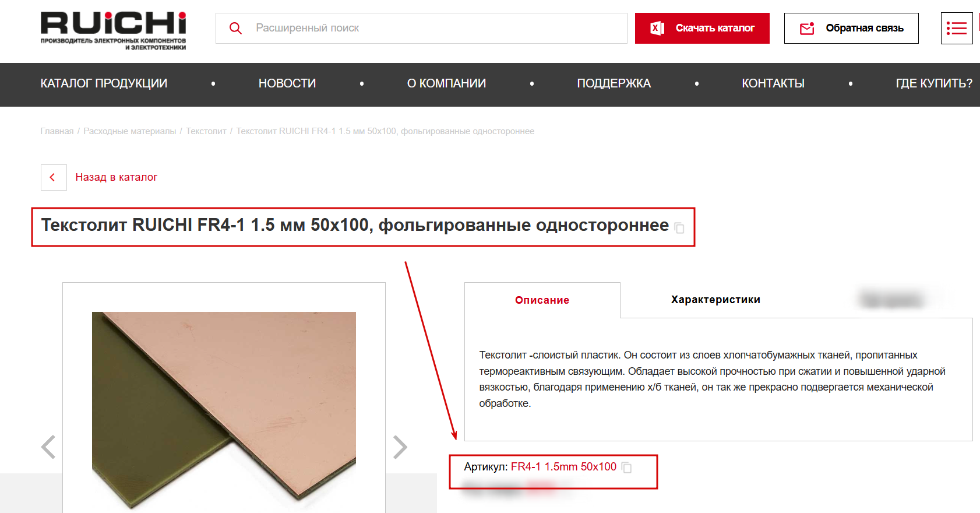This screenshot has width=980, height=513.
Task: Show previous product image arrow
Action: pyautogui.click(x=48, y=447)
